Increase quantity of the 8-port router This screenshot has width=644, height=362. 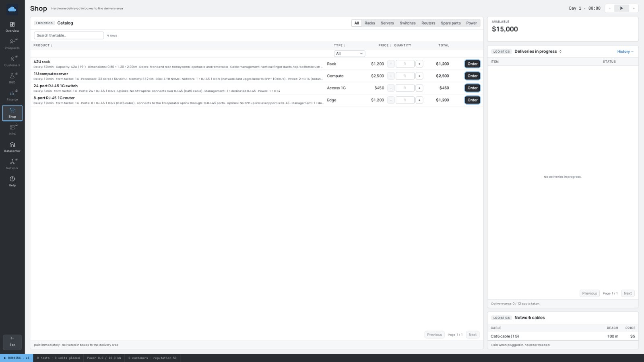[x=419, y=100]
